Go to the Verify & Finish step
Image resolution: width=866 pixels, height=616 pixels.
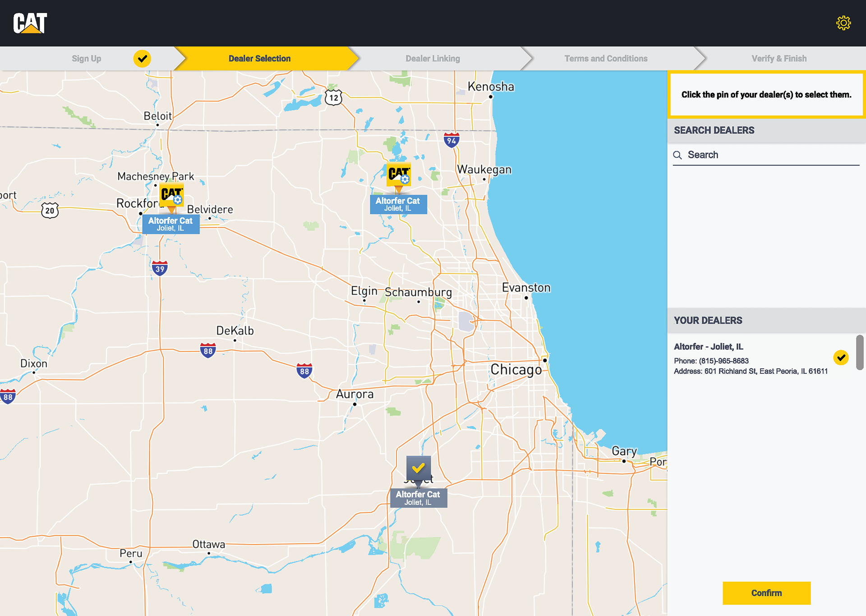(x=779, y=59)
